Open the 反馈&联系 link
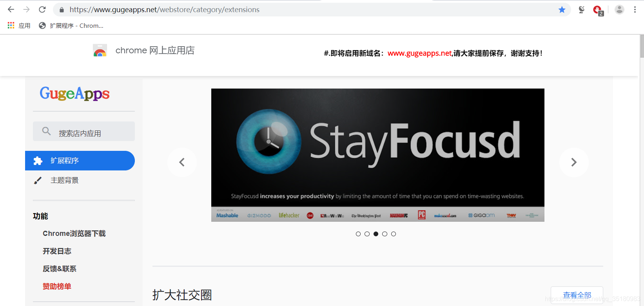 tap(60, 269)
